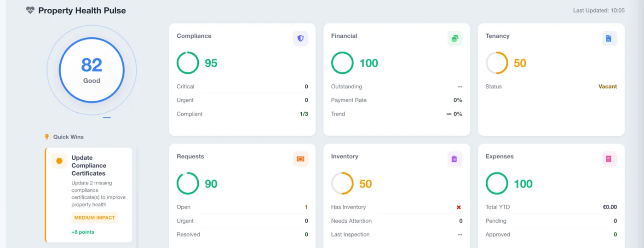Click the Requests ticket icon

(300, 159)
